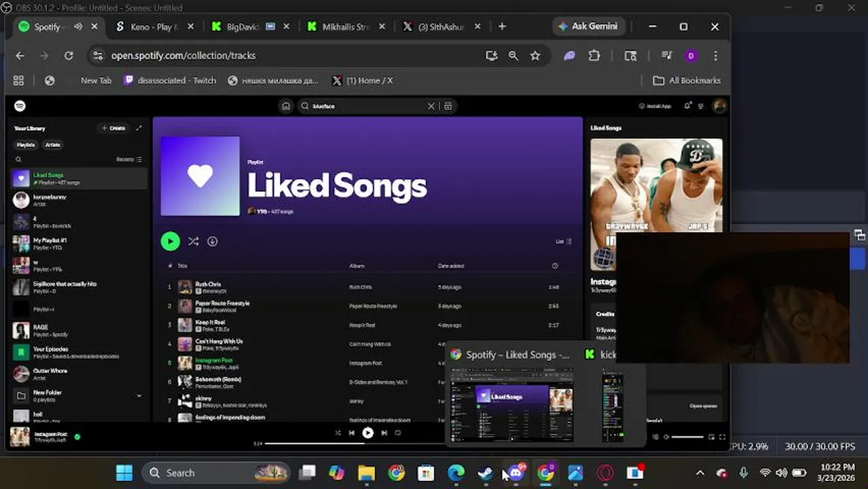This screenshot has width=868, height=489.
Task: Open Discord from the taskbar
Action: coord(516,473)
